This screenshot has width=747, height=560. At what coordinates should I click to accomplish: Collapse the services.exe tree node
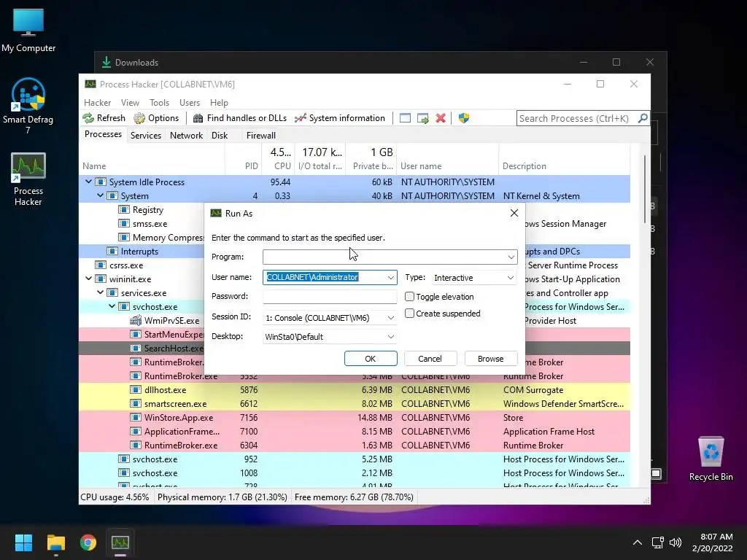(100, 292)
